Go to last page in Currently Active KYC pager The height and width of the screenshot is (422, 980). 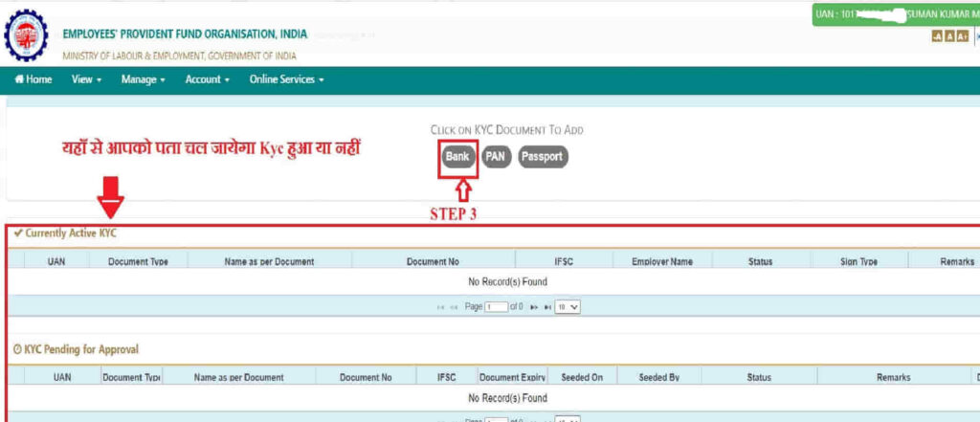(546, 307)
